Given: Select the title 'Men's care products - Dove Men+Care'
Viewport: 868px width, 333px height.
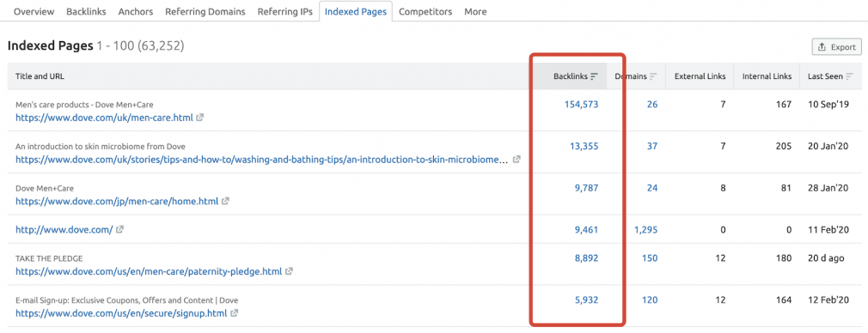Looking at the screenshot, I should tap(84, 104).
